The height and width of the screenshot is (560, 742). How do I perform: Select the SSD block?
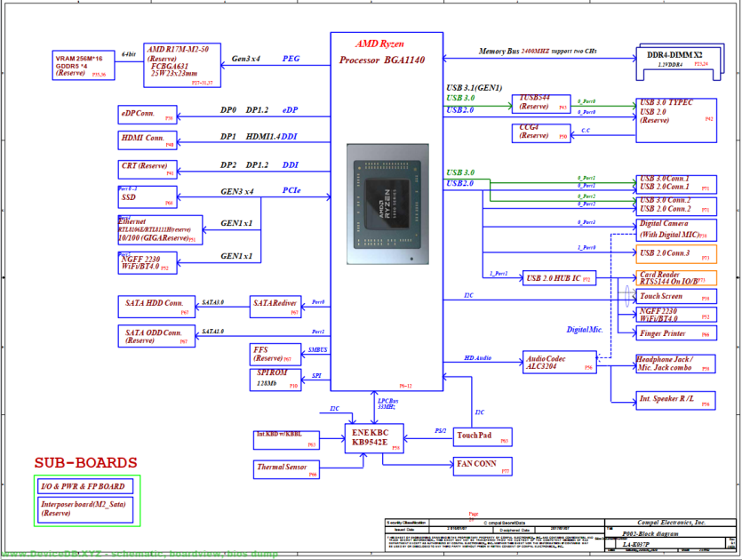(148, 197)
